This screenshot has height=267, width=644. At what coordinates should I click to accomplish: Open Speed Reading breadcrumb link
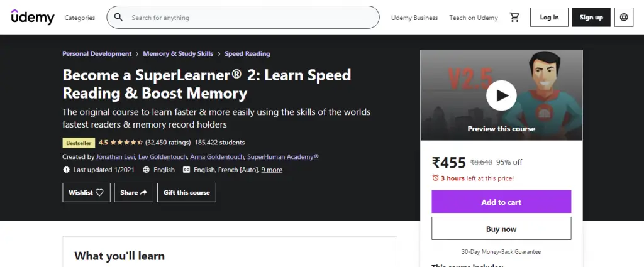(x=247, y=54)
